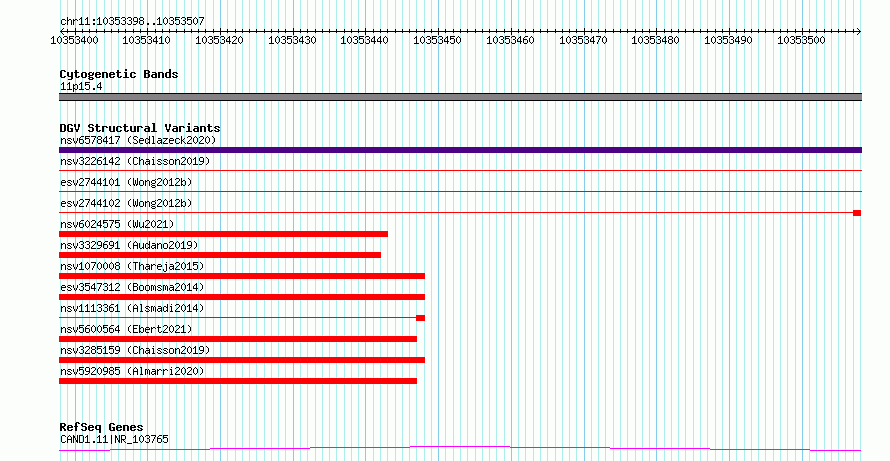Click ruler position 10353450
The height and width of the screenshot is (461, 890).
tap(438, 40)
